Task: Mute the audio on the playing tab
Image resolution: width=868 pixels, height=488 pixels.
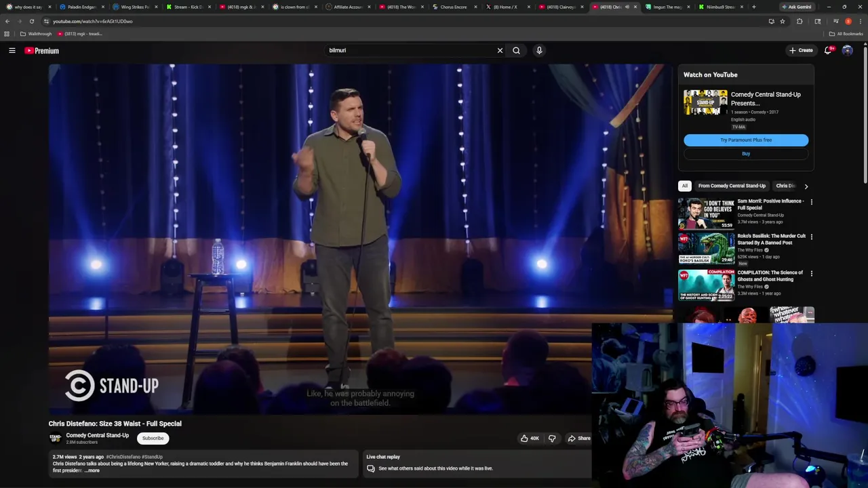Action: pyautogui.click(x=627, y=7)
